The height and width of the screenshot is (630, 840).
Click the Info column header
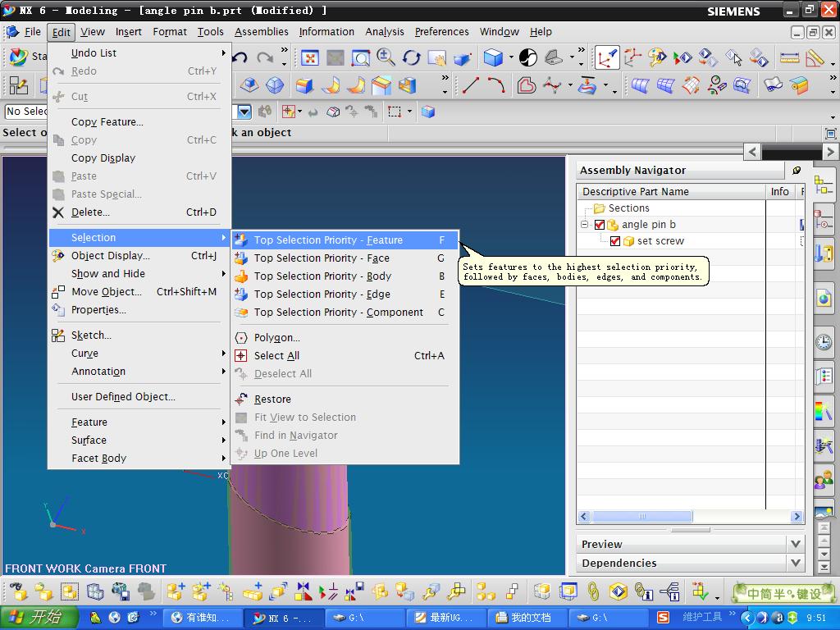[x=780, y=191]
